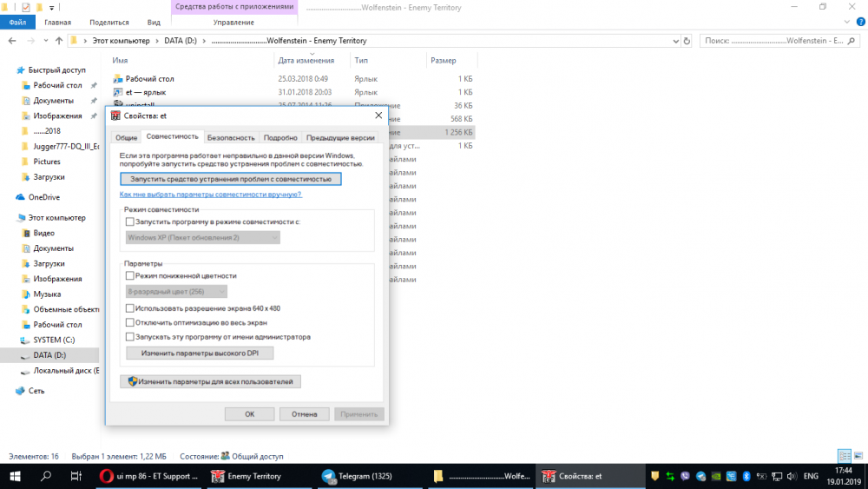Switch to the Opera ET Support taskbar window
The height and width of the screenshot is (489, 868).
click(149, 476)
